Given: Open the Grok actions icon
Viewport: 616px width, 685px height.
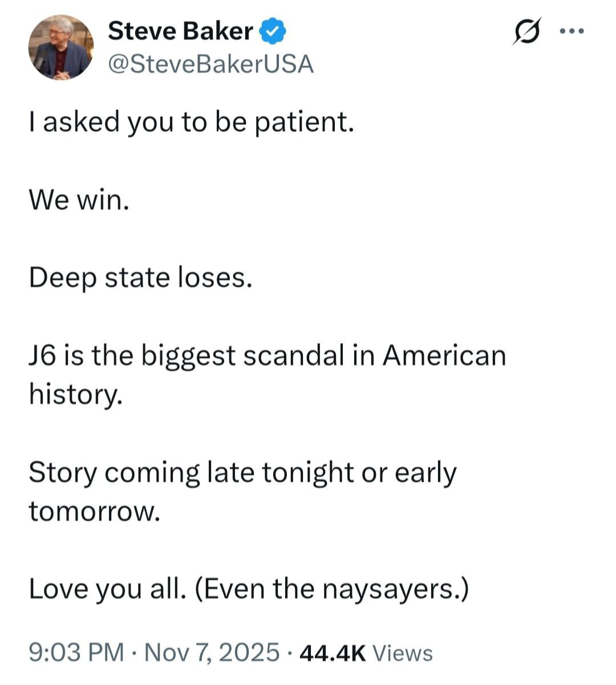Looking at the screenshot, I should [x=524, y=32].
